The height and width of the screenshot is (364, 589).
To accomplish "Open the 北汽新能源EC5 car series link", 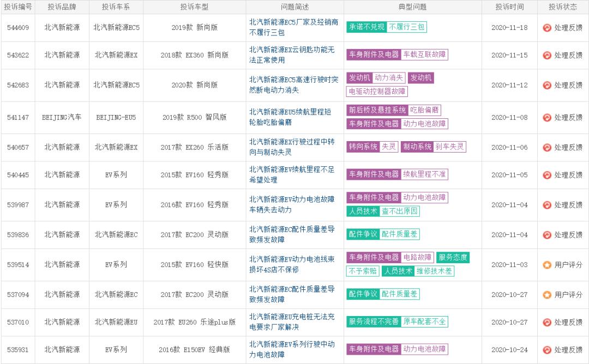I will point(116,28).
